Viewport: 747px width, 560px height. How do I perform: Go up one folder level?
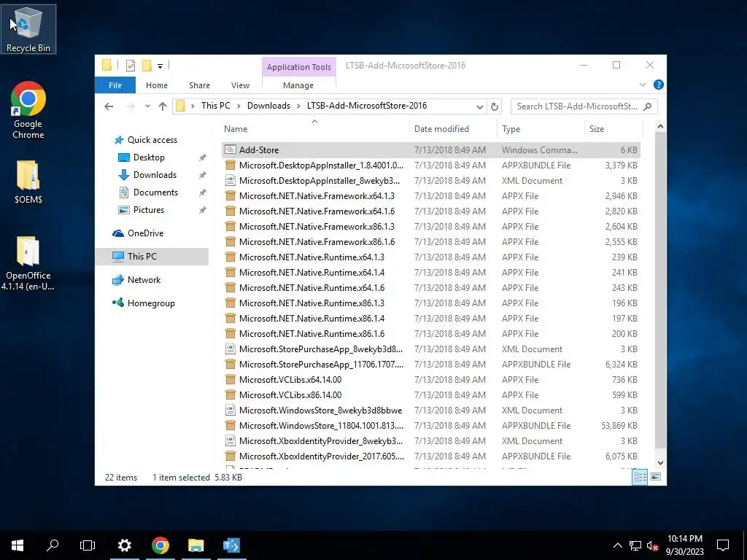coord(163,106)
